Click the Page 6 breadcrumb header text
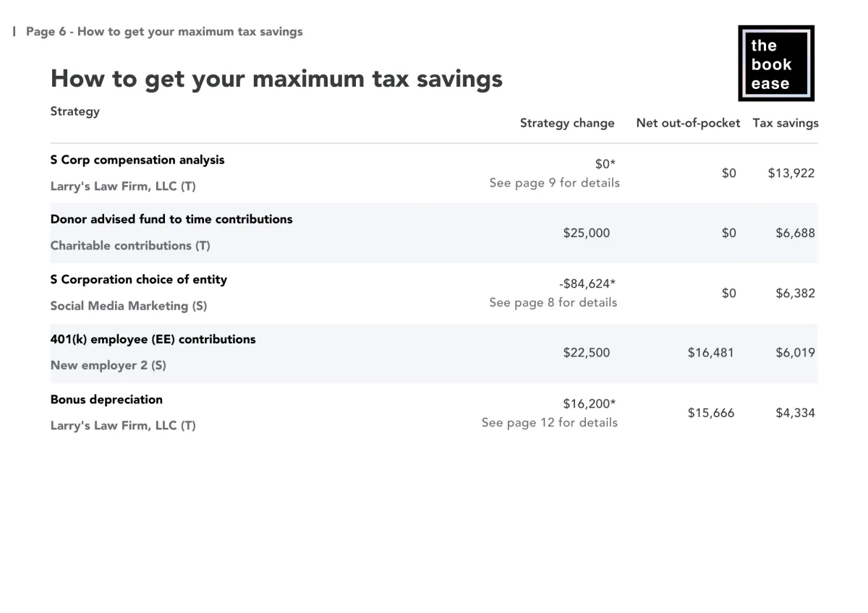Screen dimensions: 868x613 164,32
